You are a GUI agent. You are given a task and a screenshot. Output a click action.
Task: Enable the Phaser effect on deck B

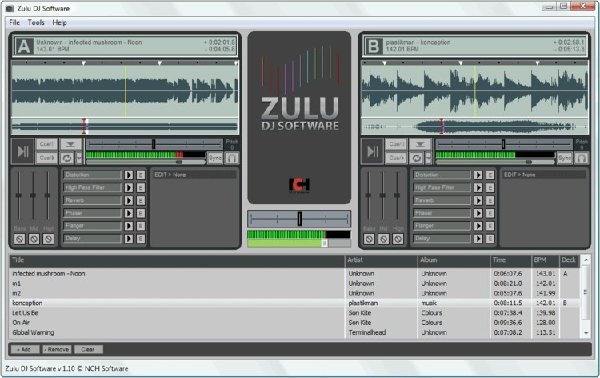tap(478, 213)
